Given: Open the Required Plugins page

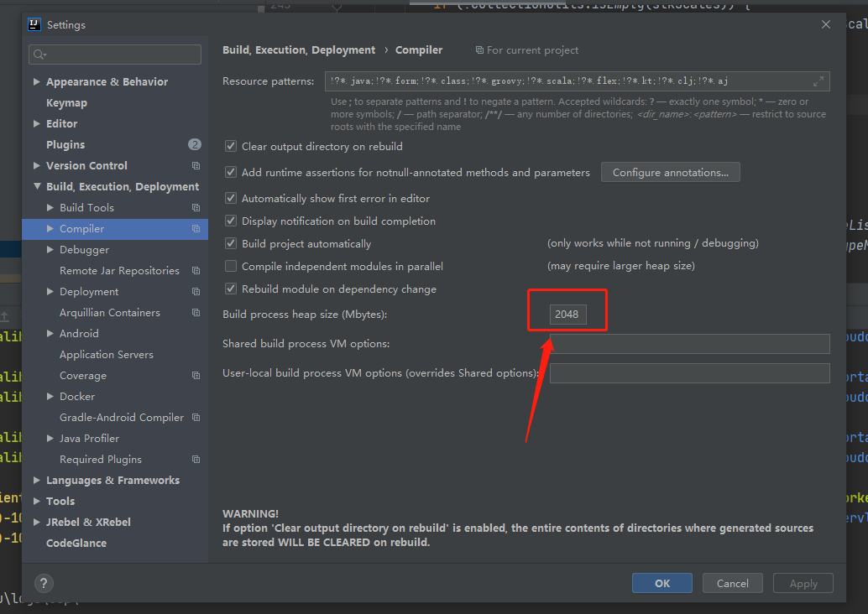Looking at the screenshot, I should pyautogui.click(x=101, y=459).
